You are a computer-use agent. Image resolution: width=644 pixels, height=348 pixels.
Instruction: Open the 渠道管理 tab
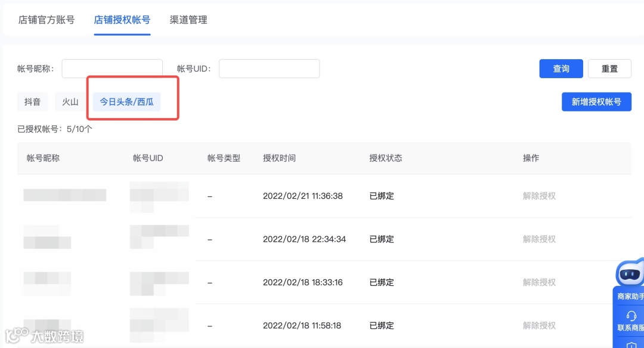(188, 20)
